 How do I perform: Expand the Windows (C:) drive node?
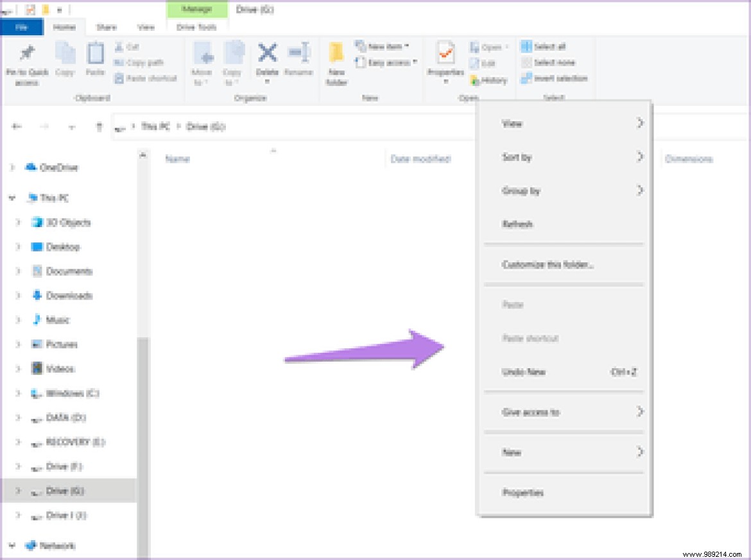pos(18,393)
